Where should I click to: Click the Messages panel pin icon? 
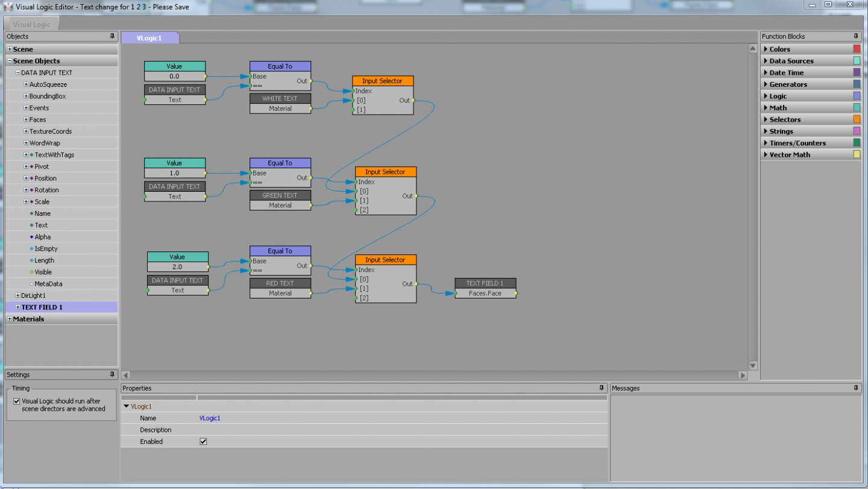(856, 388)
